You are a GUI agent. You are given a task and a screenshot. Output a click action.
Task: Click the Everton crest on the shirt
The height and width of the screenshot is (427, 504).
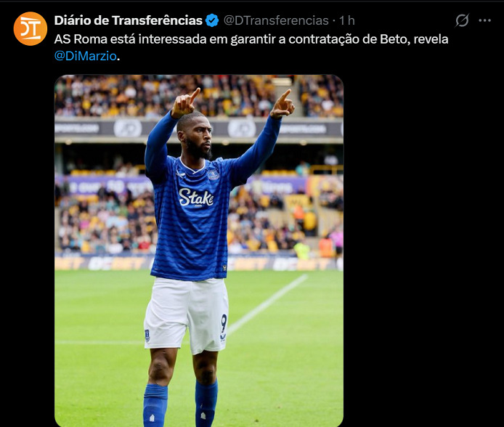point(213,174)
